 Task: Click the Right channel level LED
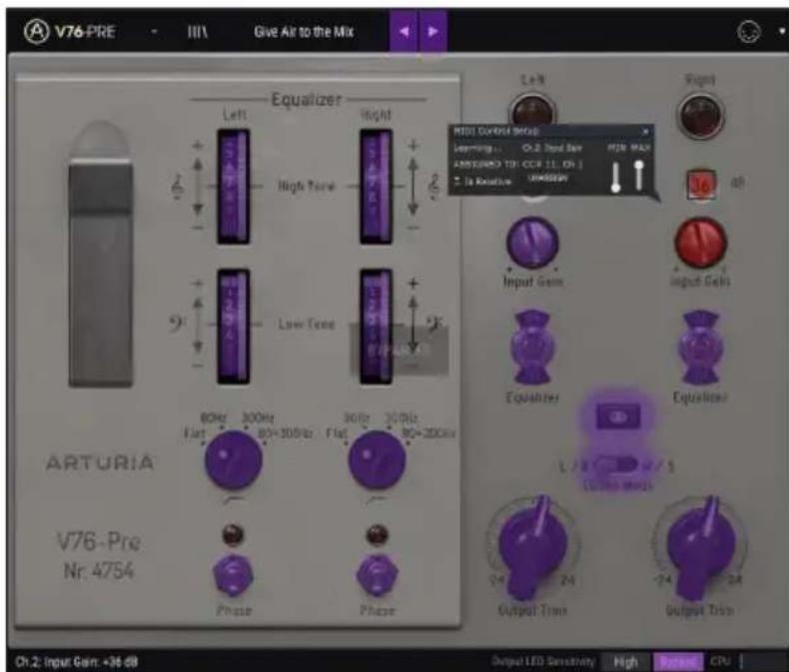tap(701, 115)
